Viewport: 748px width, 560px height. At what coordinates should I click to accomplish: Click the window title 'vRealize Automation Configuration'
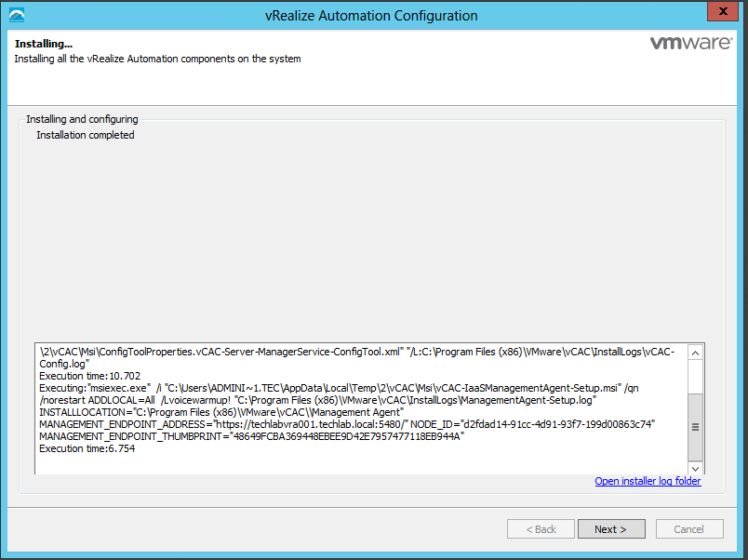click(x=371, y=16)
